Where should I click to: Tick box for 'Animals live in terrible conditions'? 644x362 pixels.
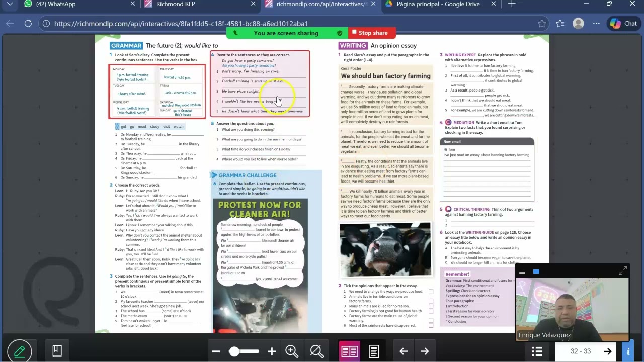(431, 301)
